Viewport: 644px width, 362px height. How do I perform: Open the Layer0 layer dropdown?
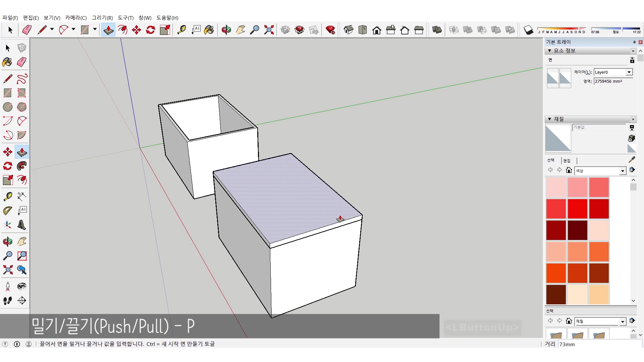[x=629, y=72]
